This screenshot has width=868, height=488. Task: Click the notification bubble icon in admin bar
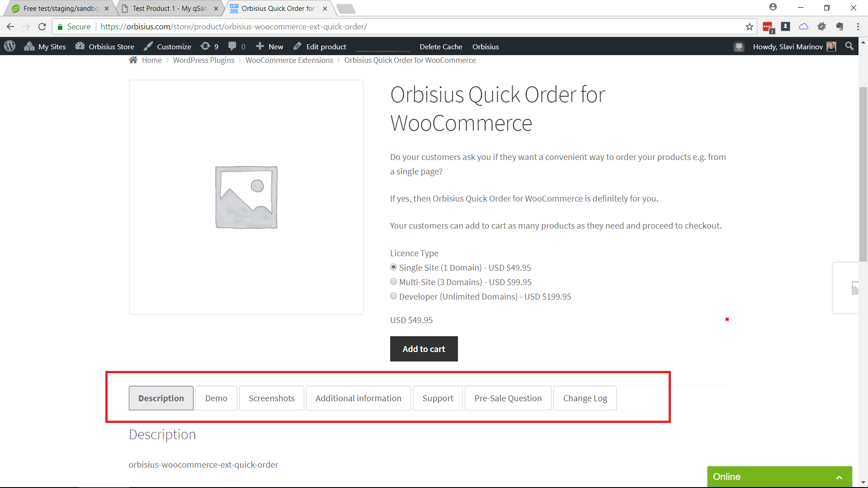[x=739, y=47]
